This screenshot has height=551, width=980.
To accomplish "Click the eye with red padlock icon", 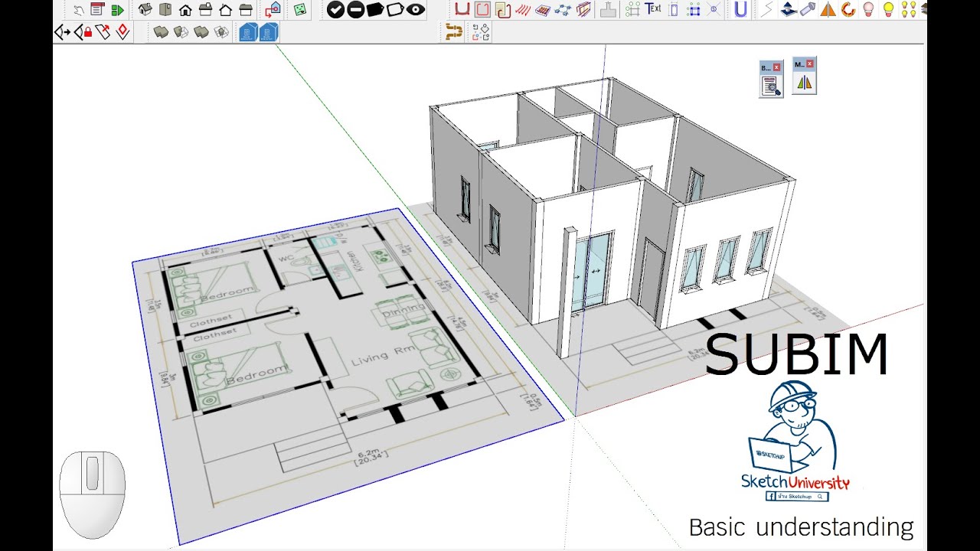I will click(83, 32).
